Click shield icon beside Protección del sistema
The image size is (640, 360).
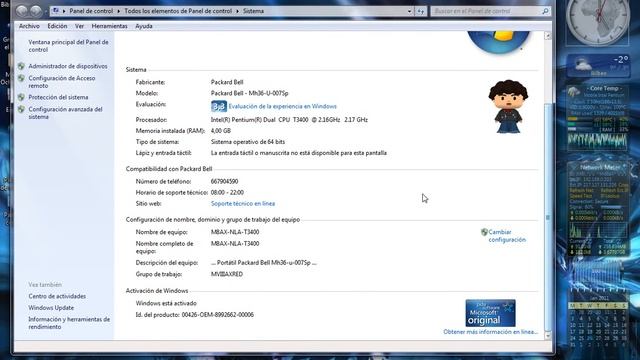coord(21,98)
